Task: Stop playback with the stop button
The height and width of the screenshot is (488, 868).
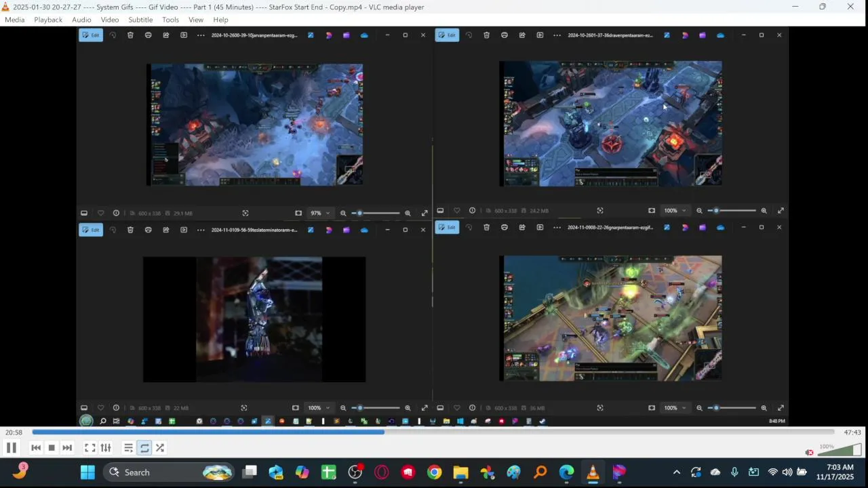Action: coord(52,447)
